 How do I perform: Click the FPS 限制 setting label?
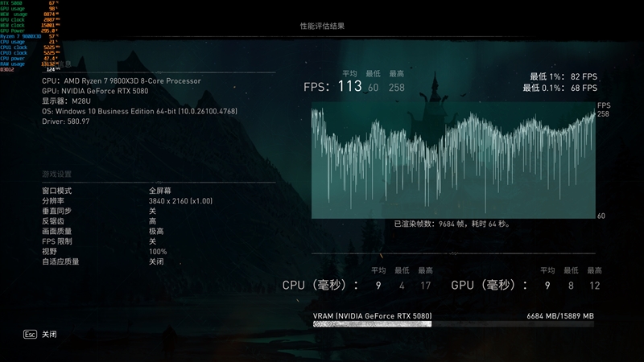[56, 241]
